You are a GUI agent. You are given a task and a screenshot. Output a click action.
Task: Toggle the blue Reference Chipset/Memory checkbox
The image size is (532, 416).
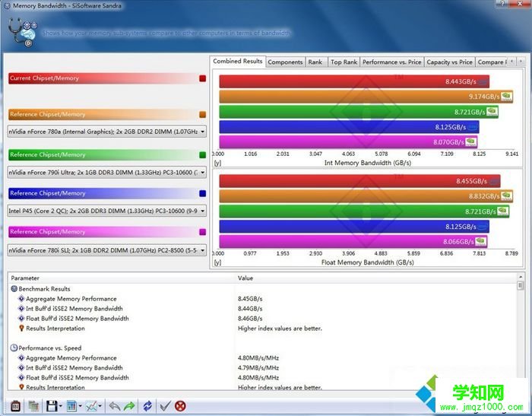[x=203, y=193]
